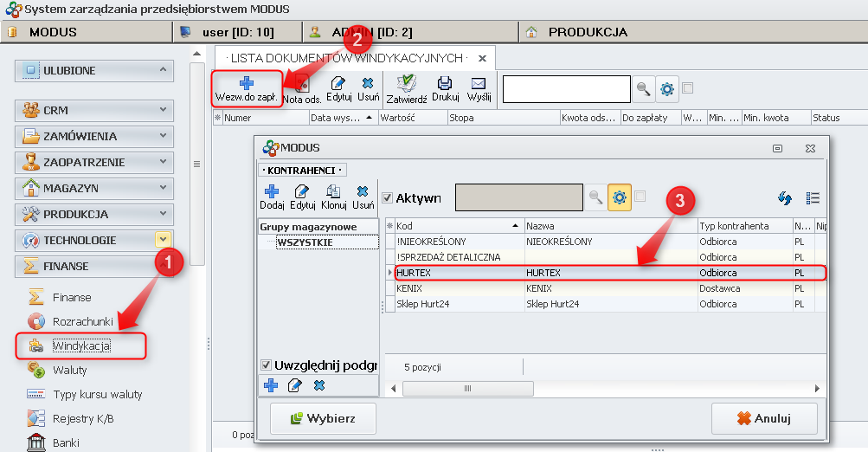This screenshot has width=868, height=452.
Task: Open Rejestry K/B sidebar item
Action: [83, 419]
